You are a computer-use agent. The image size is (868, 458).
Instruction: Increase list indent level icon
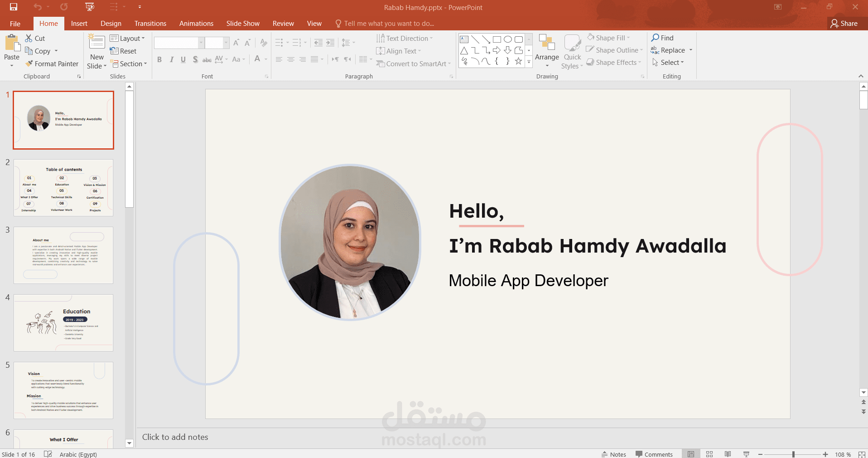coord(330,43)
